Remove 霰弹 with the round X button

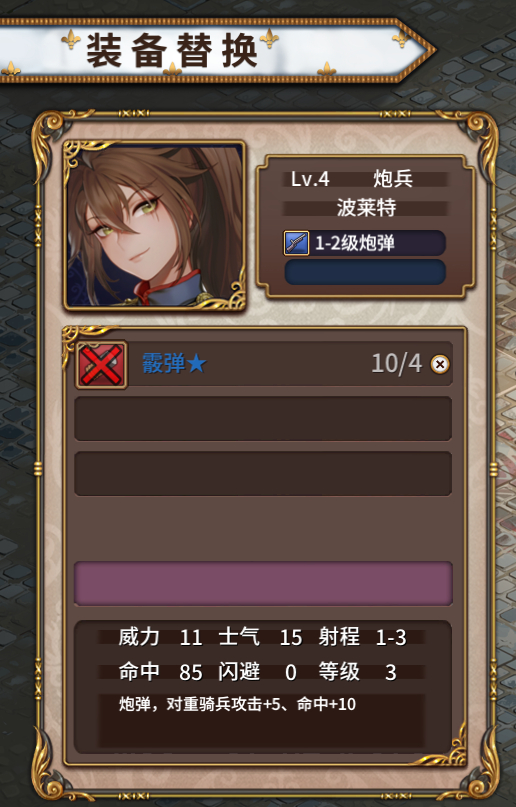pyautogui.click(x=439, y=364)
